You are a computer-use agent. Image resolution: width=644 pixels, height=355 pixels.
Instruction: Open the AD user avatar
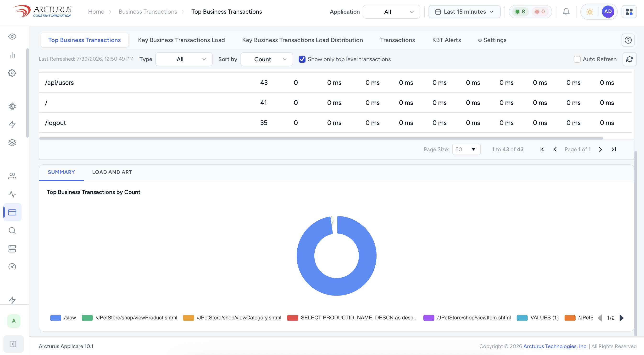pyautogui.click(x=608, y=11)
